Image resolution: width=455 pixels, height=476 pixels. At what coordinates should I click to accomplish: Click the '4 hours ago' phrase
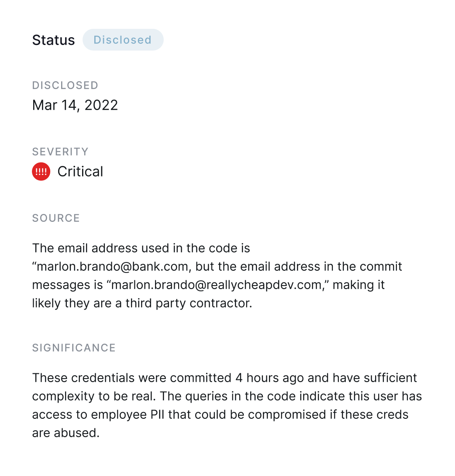tap(269, 378)
